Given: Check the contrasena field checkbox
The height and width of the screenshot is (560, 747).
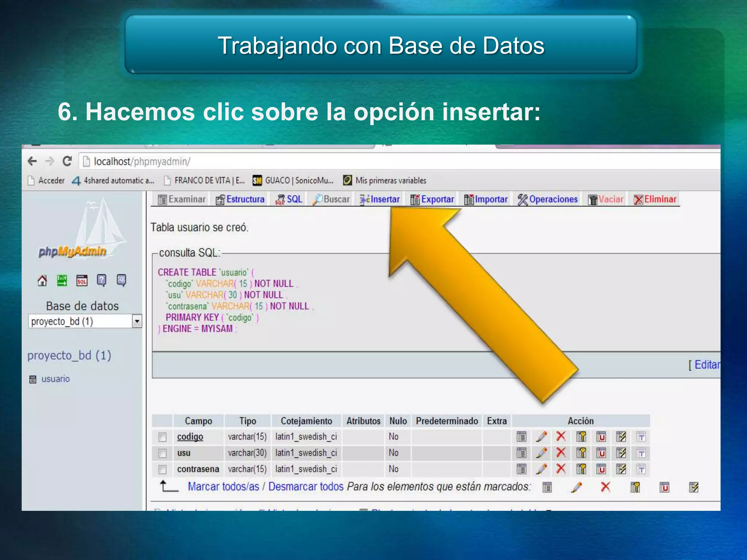Looking at the screenshot, I should pos(163,469).
